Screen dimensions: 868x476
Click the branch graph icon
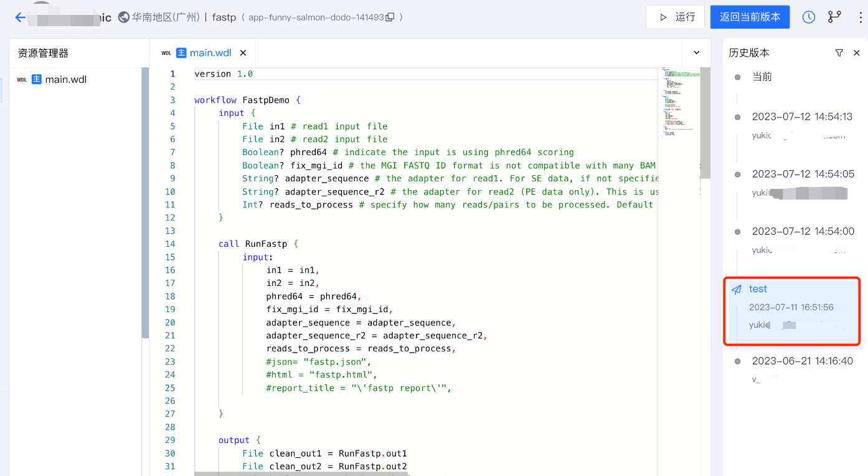834,17
